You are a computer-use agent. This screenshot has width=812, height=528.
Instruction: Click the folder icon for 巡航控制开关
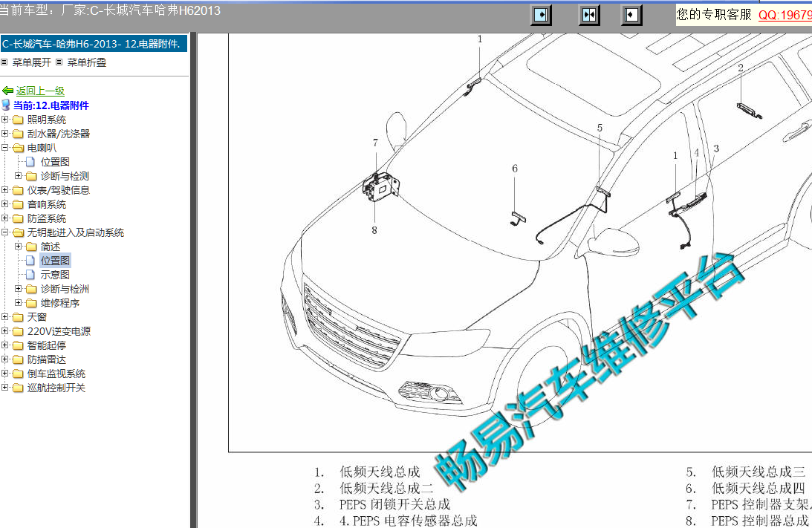18,388
